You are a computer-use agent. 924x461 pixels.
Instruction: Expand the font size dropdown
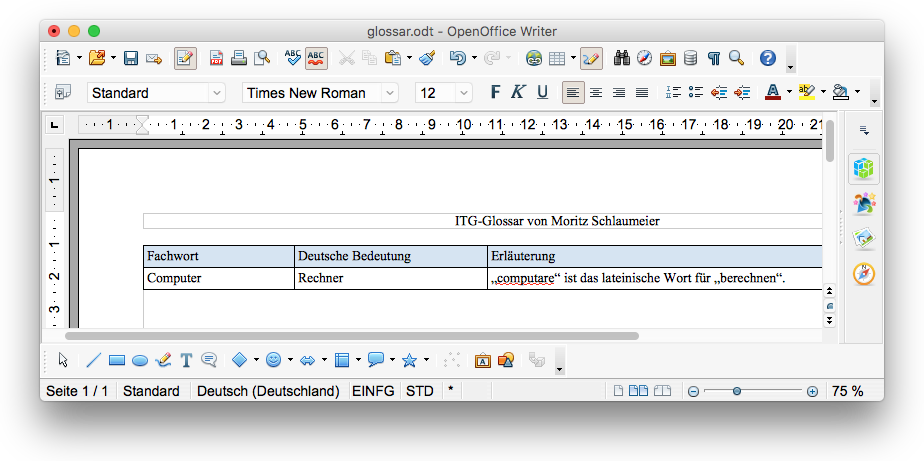pyautogui.click(x=463, y=93)
